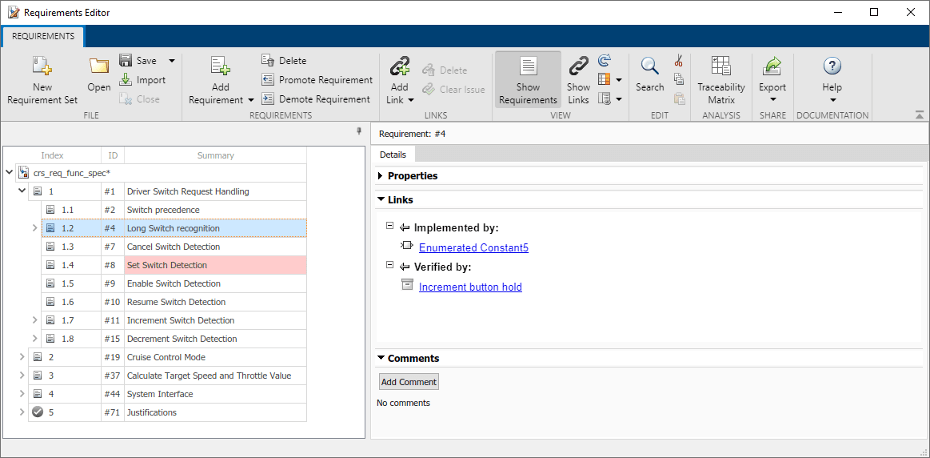Open the Enumerated Constant5 link

click(x=473, y=248)
